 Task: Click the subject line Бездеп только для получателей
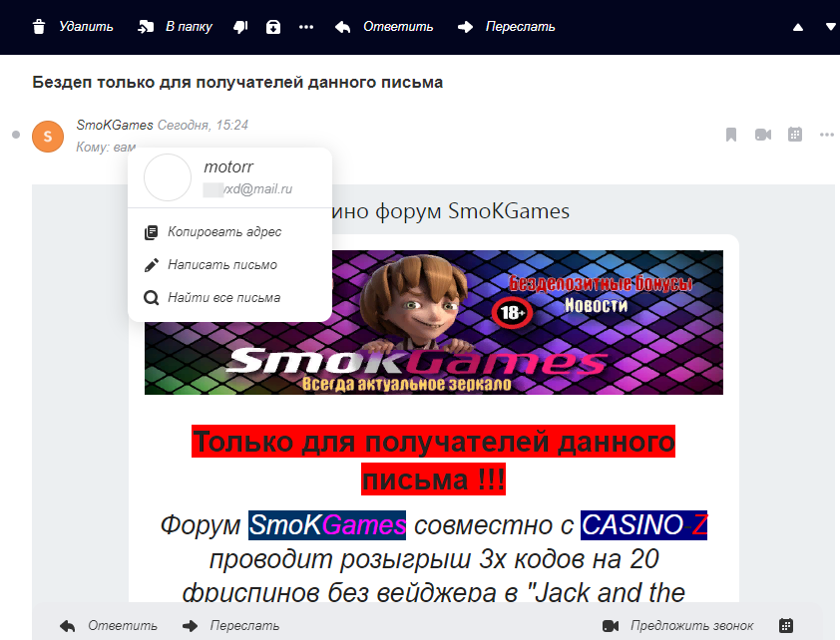237,83
